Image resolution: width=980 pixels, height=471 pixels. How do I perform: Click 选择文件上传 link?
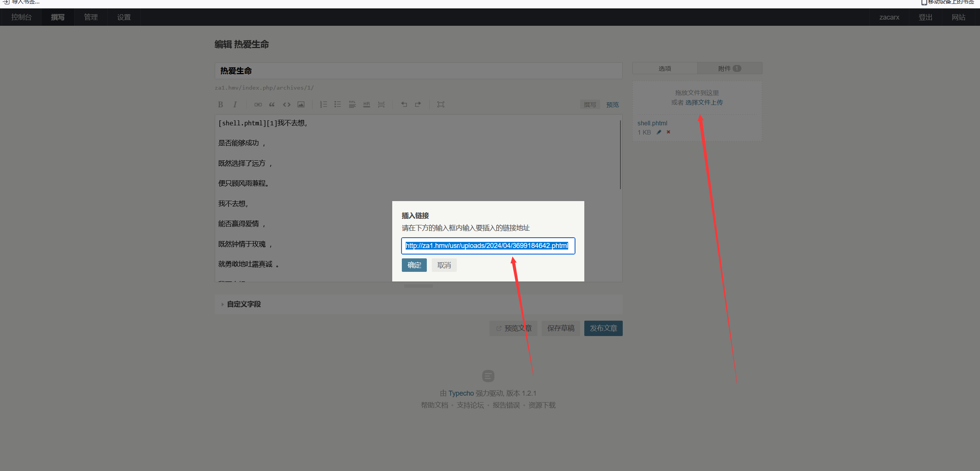coord(704,102)
